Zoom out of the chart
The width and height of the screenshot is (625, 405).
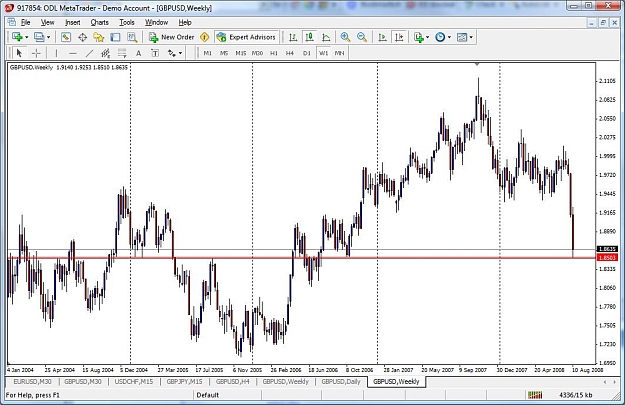(x=362, y=37)
